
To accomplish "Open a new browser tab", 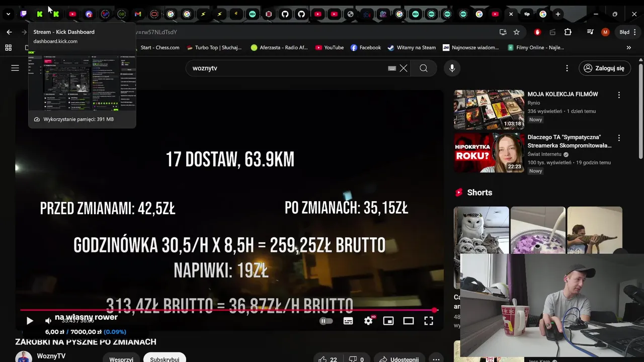I will pyautogui.click(x=557, y=14).
